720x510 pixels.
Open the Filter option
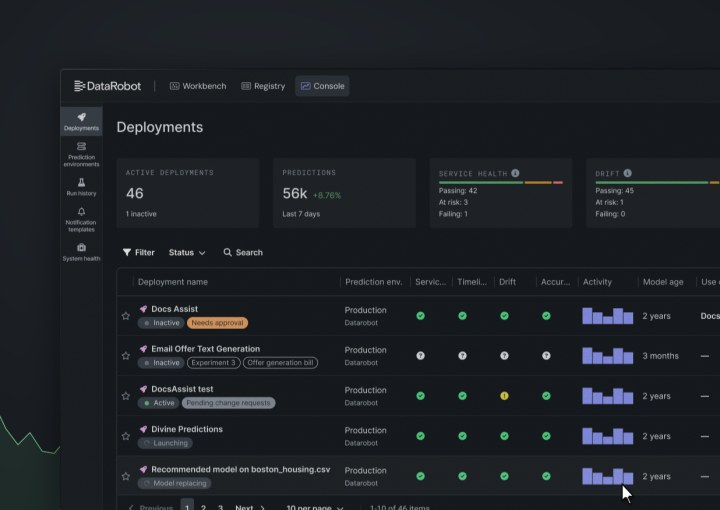[x=139, y=252]
